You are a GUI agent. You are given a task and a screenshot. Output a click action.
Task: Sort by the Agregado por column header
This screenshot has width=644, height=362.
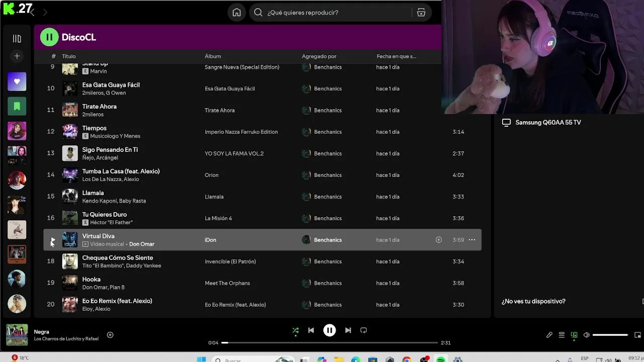pyautogui.click(x=319, y=56)
